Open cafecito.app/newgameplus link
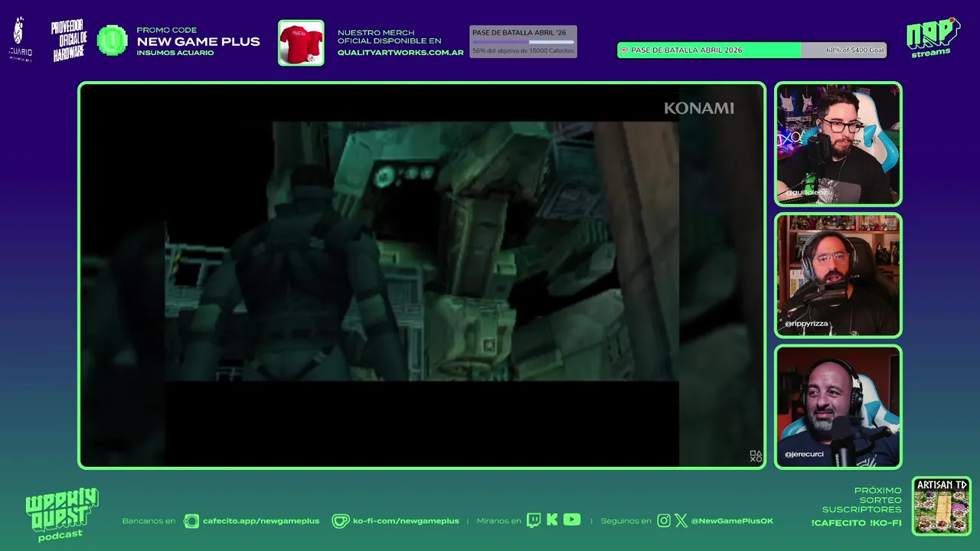The height and width of the screenshot is (551, 980). [x=261, y=521]
